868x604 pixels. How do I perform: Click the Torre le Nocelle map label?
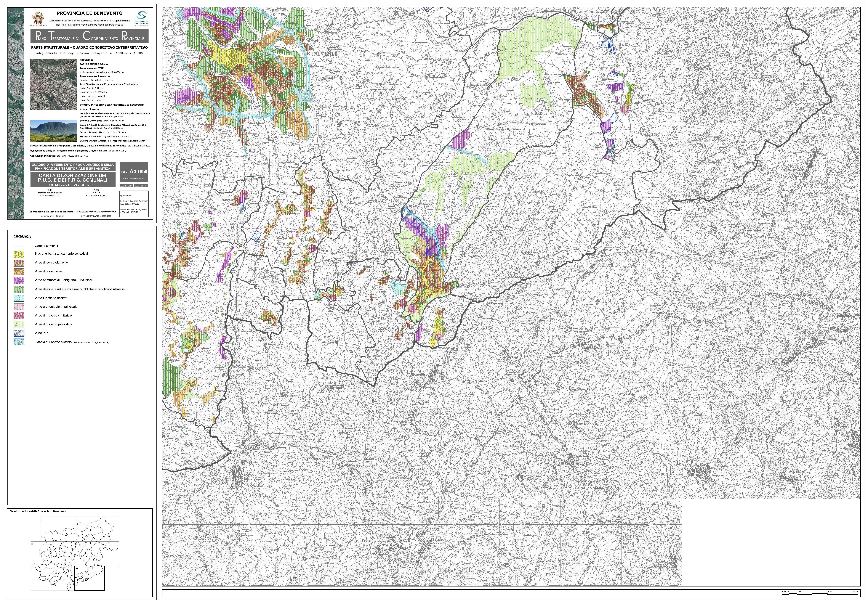[587, 424]
